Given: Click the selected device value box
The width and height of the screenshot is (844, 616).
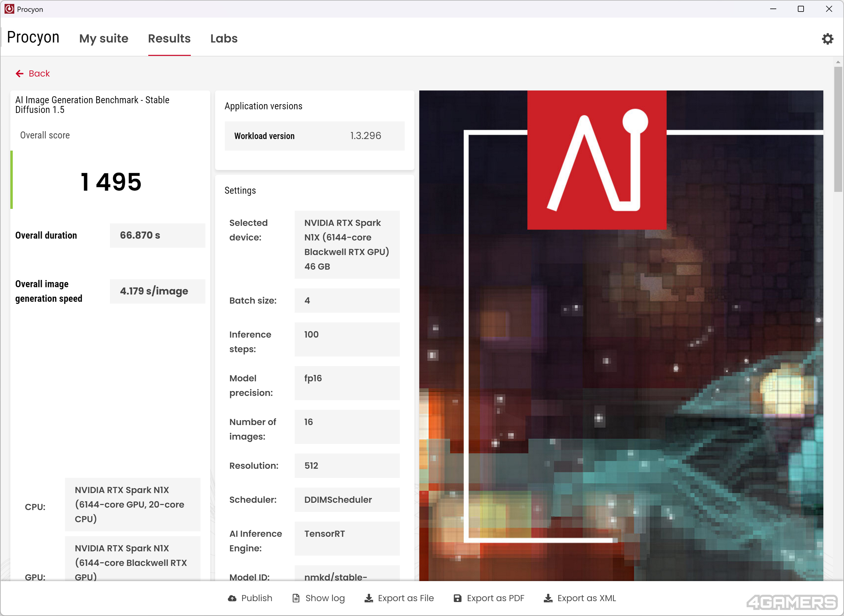Looking at the screenshot, I should click(x=347, y=245).
